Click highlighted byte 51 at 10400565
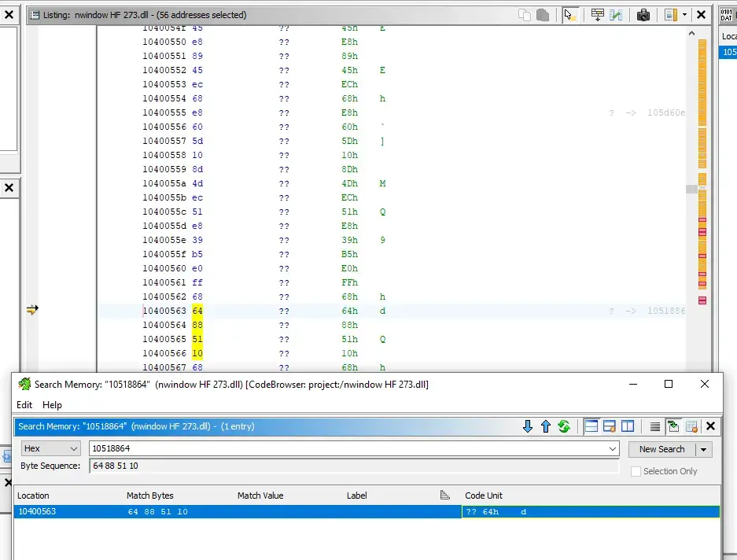737x560 pixels. click(197, 339)
